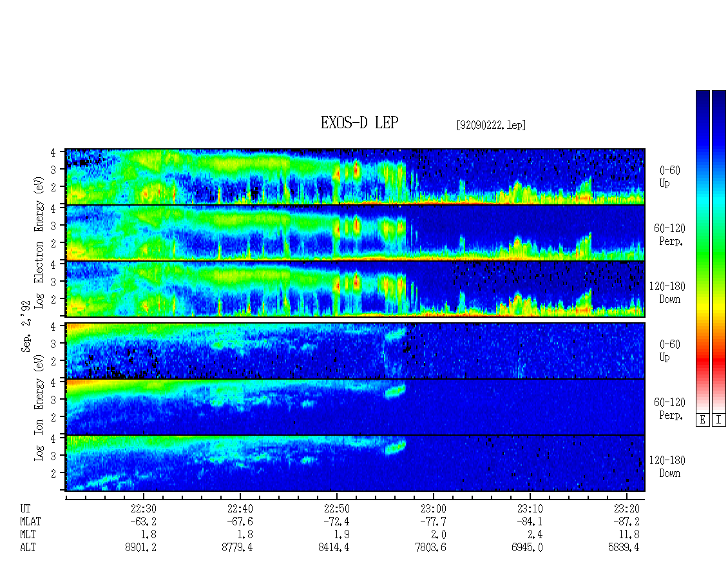Image resolution: width=728 pixels, height=564 pixels.
Task: Open the ion 120-180 Down spectrogram panel
Action: 355,463
